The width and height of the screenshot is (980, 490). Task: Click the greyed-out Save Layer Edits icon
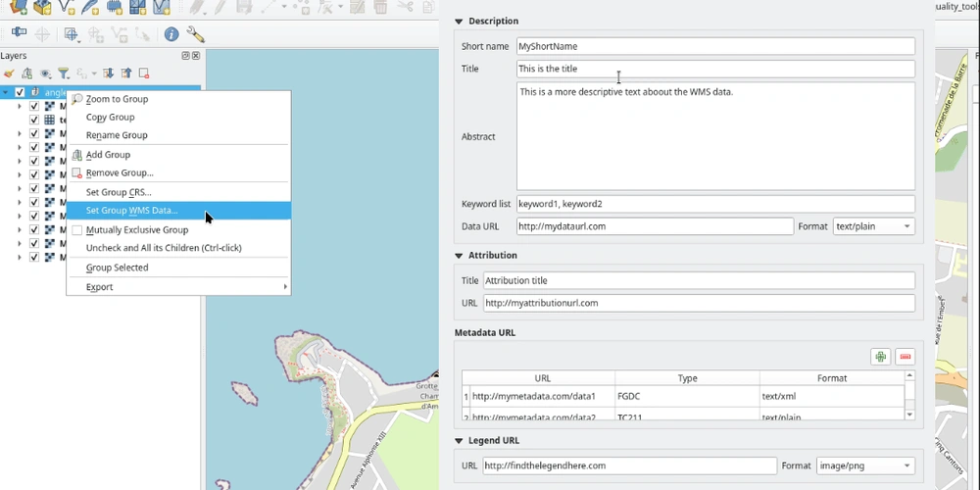pos(244,6)
